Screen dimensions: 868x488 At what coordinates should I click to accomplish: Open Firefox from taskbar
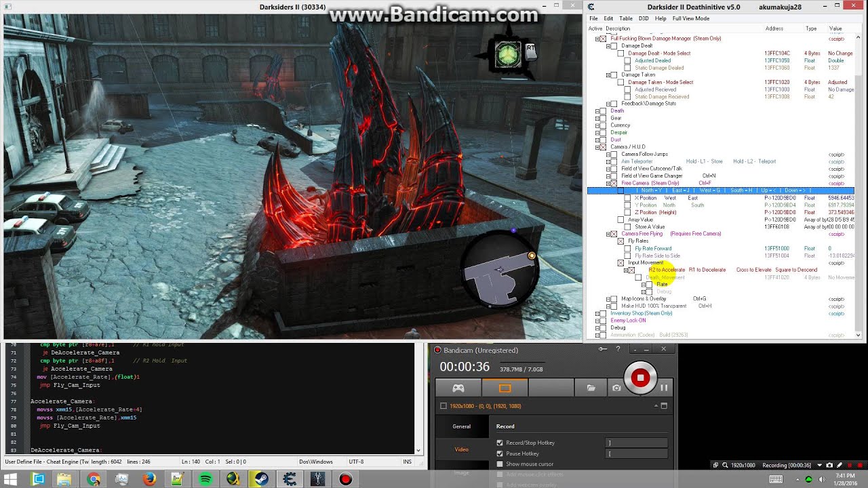pos(150,479)
